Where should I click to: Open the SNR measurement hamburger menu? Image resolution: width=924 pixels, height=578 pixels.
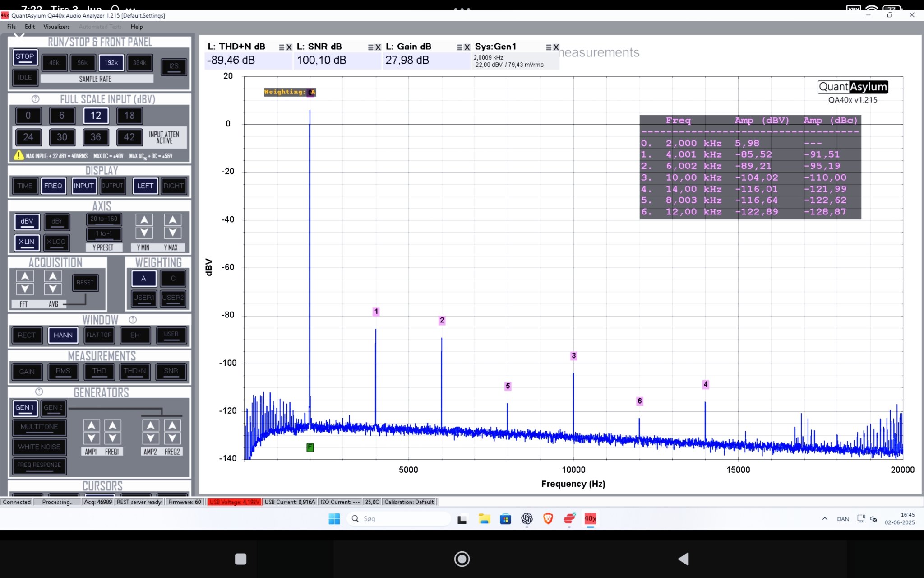(x=370, y=47)
